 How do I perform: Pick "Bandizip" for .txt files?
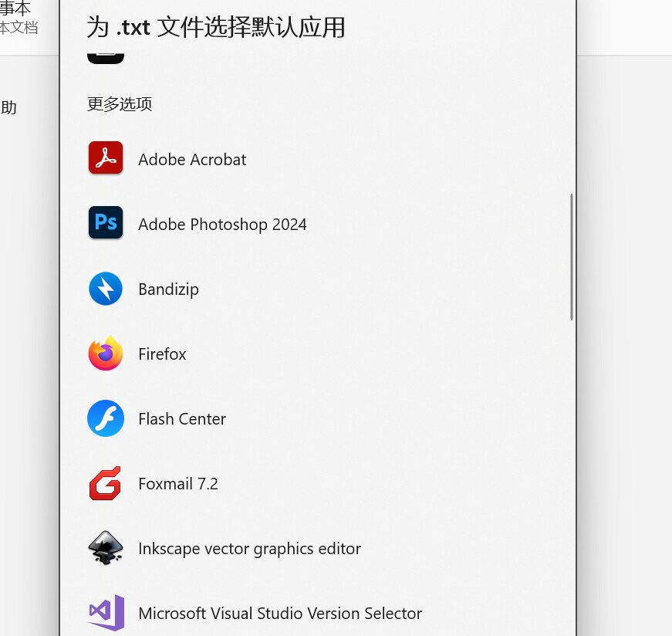click(x=318, y=289)
